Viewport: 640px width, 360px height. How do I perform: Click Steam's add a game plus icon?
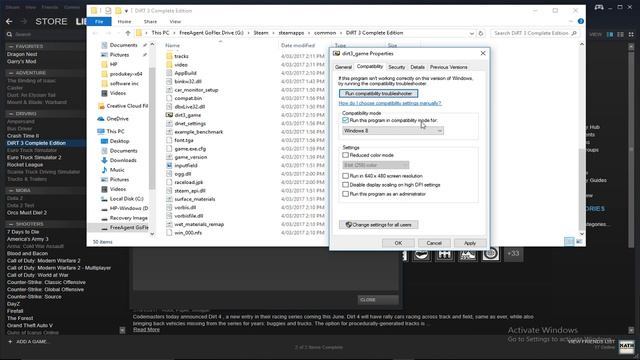click(10, 342)
